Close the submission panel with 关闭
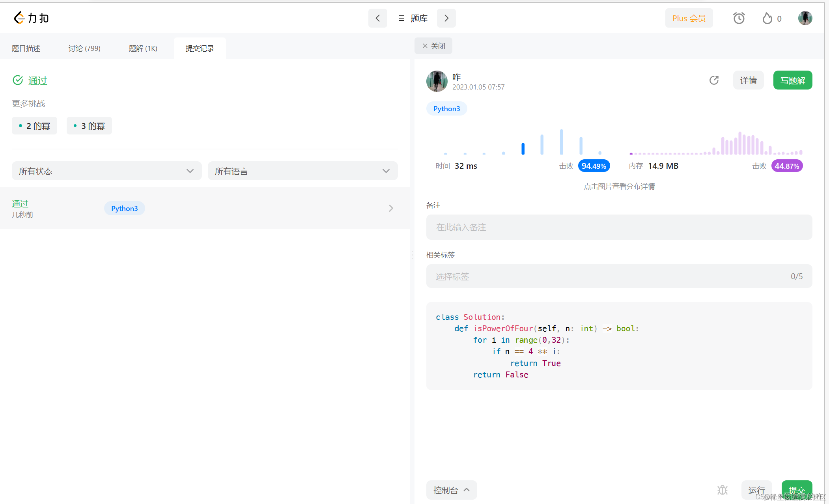This screenshot has height=504, width=829. (433, 46)
